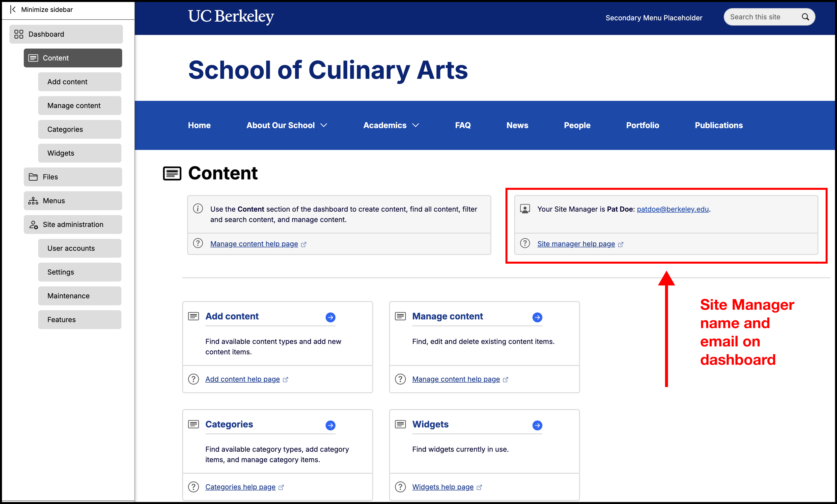Open Settings in the sidebar
The image size is (837, 504).
click(80, 272)
